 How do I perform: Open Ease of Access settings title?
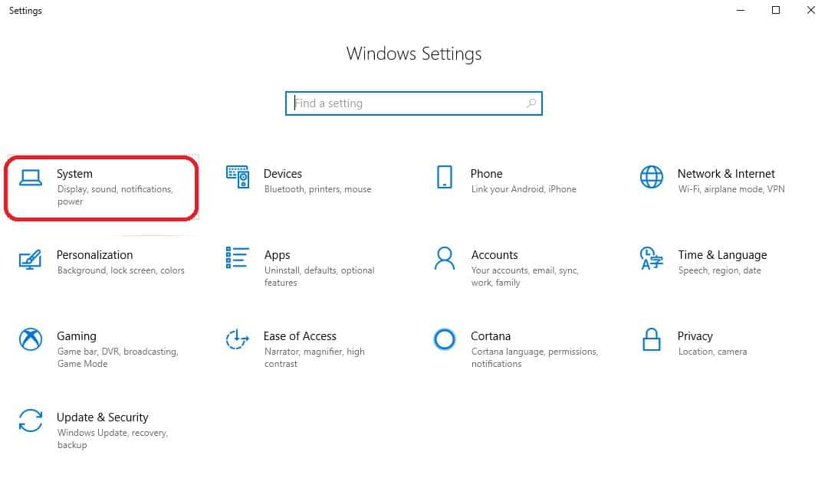tap(300, 336)
